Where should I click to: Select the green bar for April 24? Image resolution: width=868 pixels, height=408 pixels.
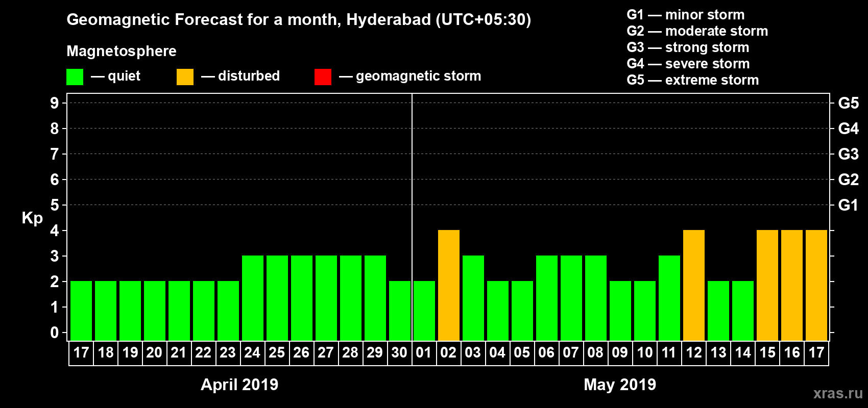coord(253,298)
